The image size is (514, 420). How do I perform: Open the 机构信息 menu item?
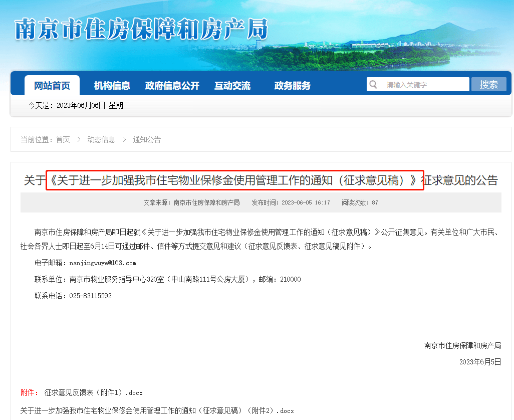pyautogui.click(x=112, y=86)
